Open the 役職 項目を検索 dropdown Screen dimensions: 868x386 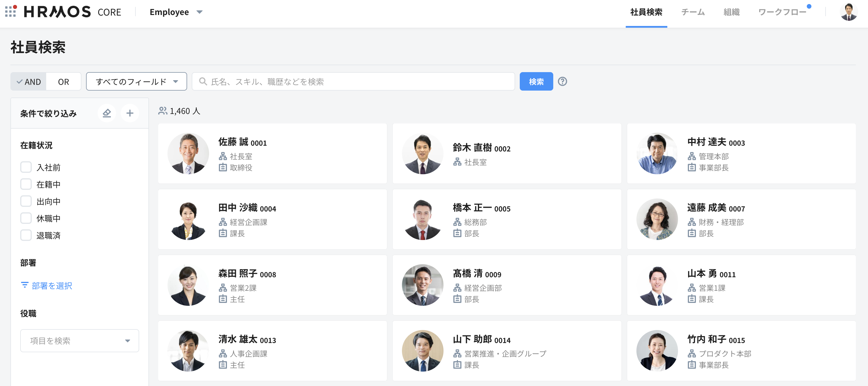tap(79, 341)
